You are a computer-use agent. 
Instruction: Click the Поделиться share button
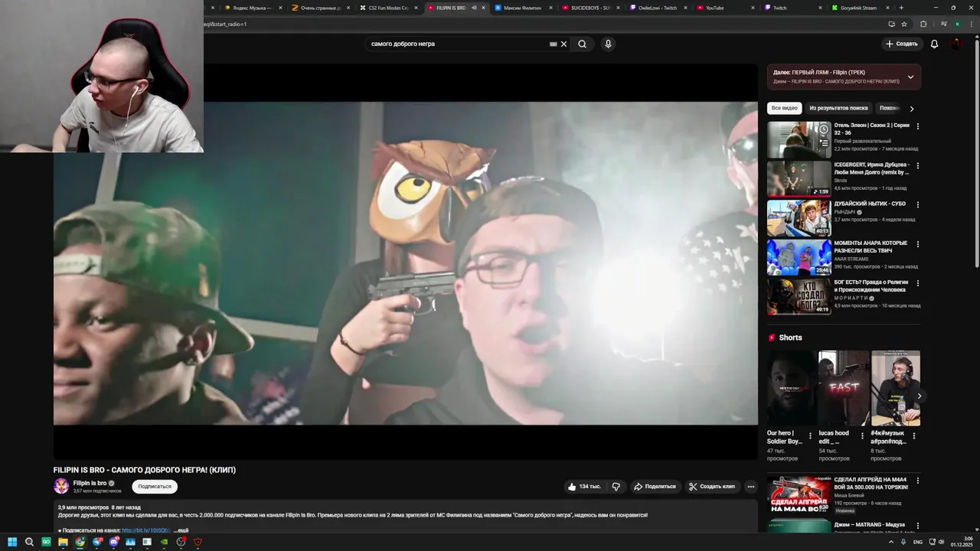pos(655,487)
